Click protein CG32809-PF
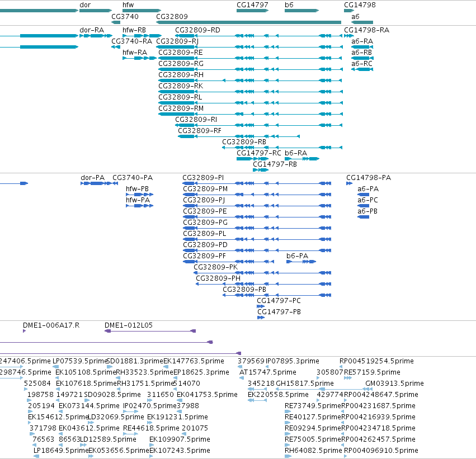This screenshot has height=459, width=476. [204, 257]
